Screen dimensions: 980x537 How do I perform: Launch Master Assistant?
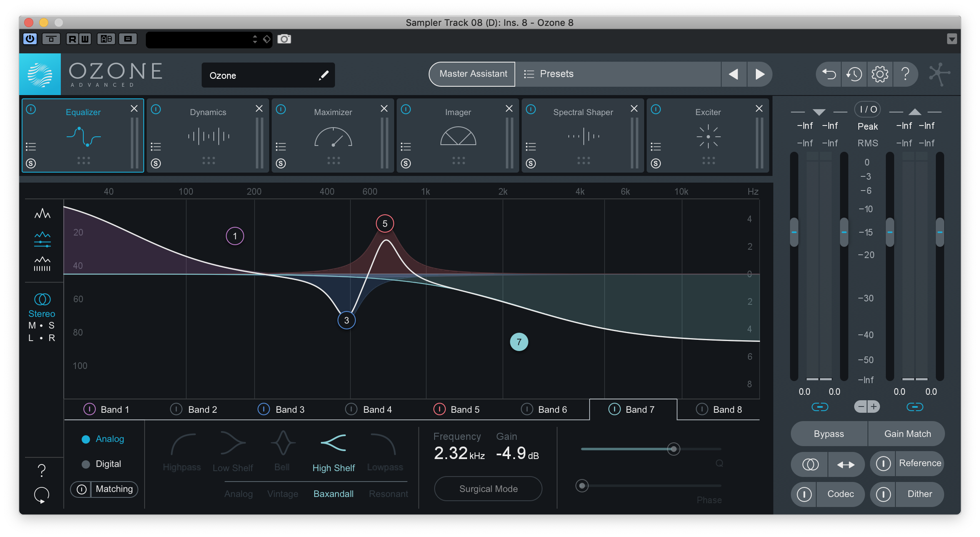472,74
